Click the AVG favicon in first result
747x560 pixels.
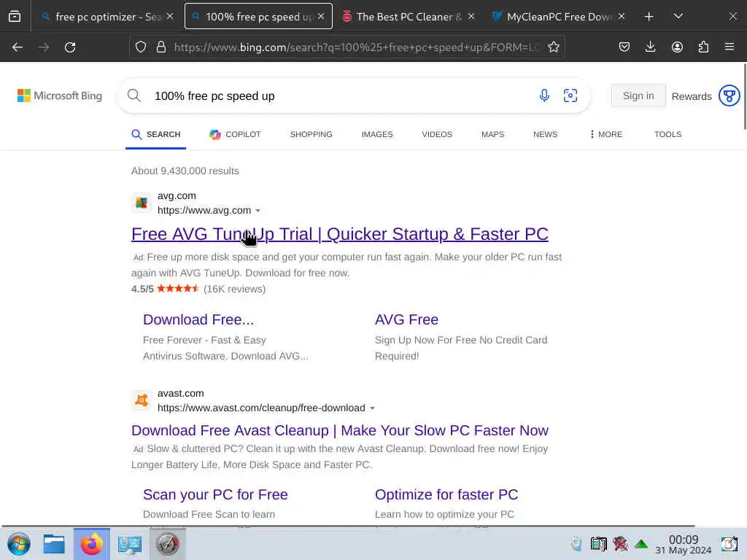142,203
